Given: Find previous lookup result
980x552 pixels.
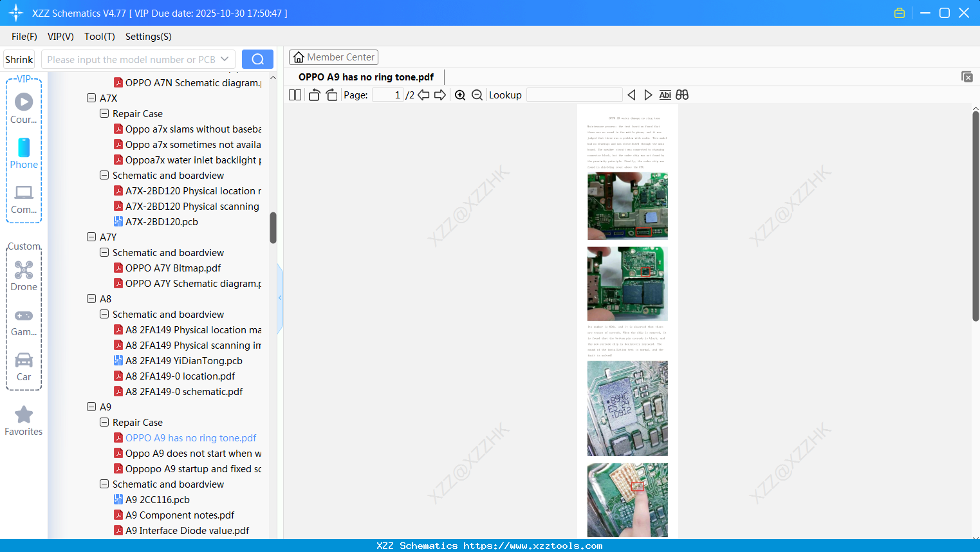Looking at the screenshot, I should [631, 95].
